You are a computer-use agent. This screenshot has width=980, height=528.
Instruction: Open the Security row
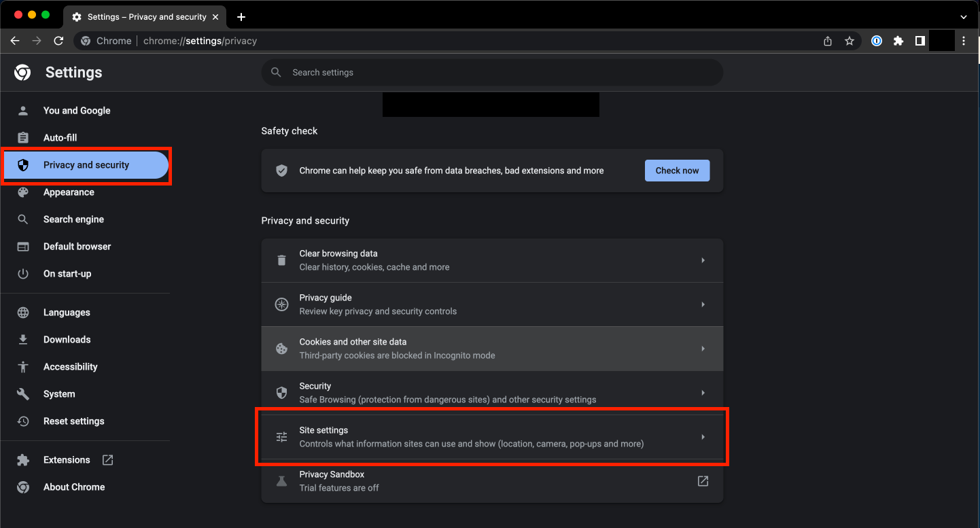coord(492,393)
